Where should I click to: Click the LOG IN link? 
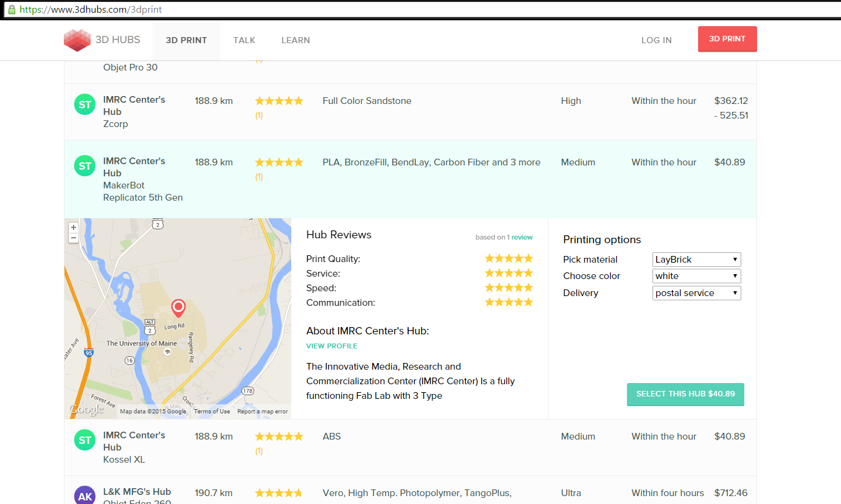tap(657, 40)
